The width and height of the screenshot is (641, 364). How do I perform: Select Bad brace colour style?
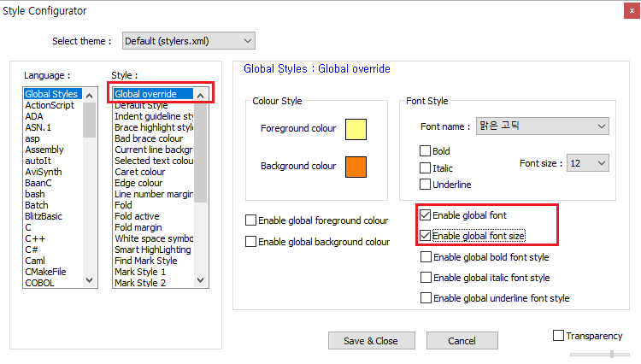click(153, 138)
